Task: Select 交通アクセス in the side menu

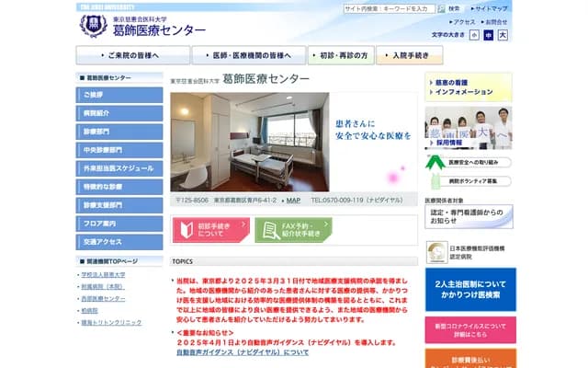Action: (119, 242)
